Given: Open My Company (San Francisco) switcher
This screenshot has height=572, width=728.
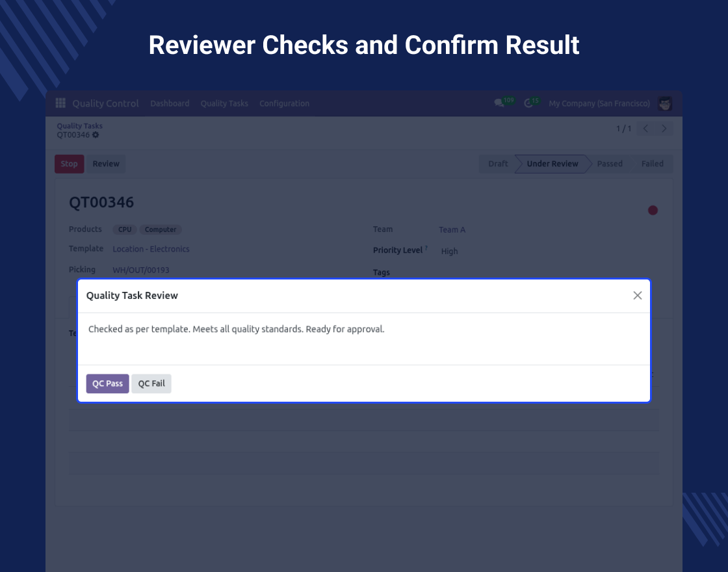Looking at the screenshot, I should 599,103.
